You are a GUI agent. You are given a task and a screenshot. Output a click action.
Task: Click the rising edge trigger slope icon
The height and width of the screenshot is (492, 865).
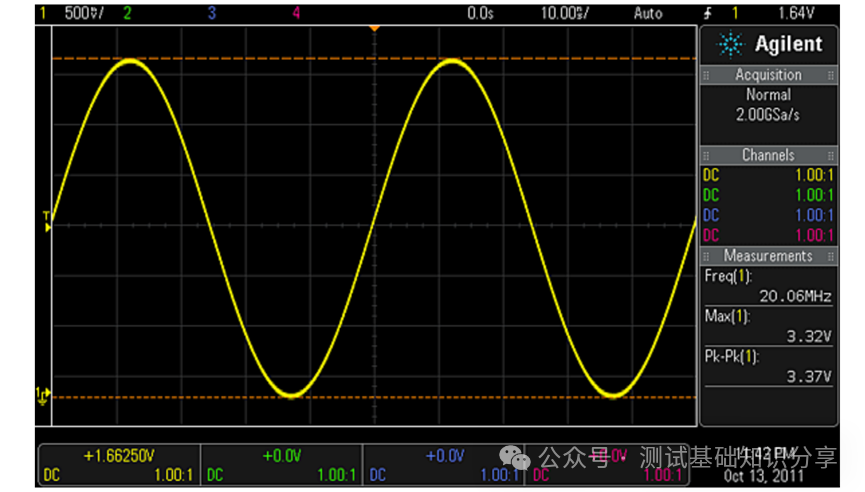708,13
